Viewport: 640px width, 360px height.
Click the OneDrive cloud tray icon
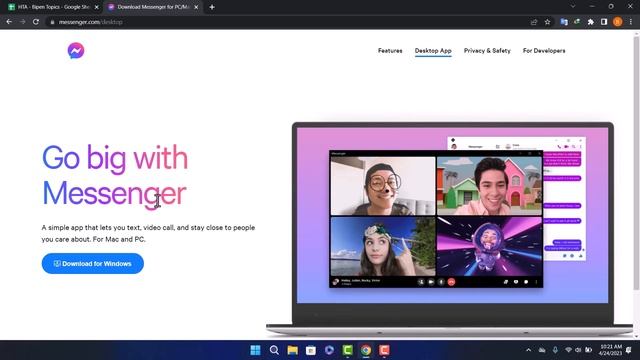tap(542, 350)
